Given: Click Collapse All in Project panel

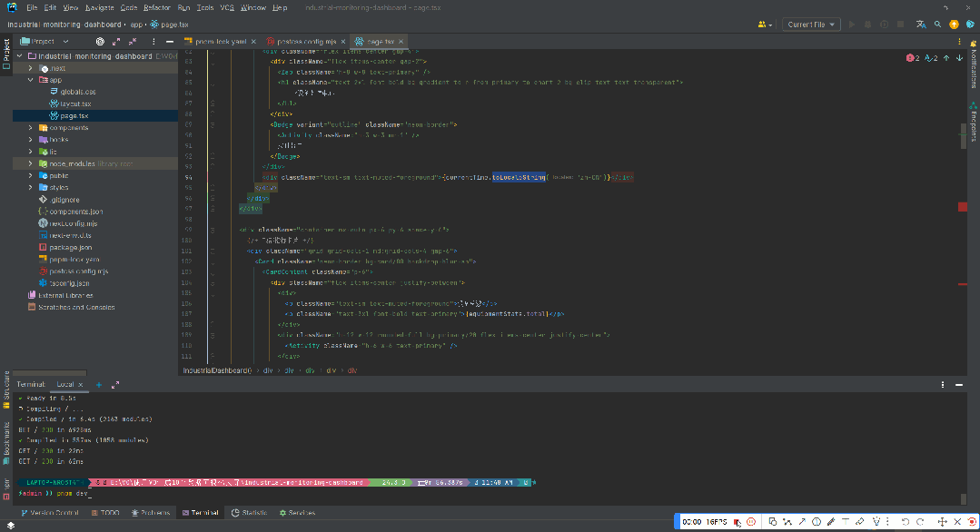Looking at the screenshot, I should click(x=133, y=42).
